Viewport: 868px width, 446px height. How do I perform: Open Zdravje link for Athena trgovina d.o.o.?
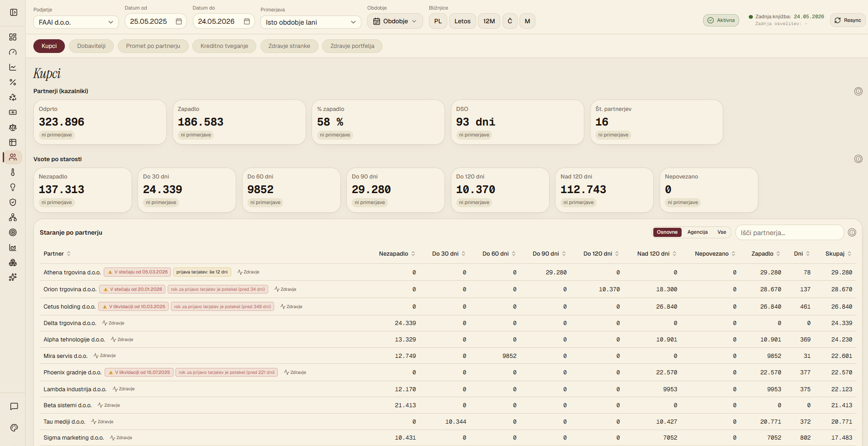pyautogui.click(x=249, y=272)
